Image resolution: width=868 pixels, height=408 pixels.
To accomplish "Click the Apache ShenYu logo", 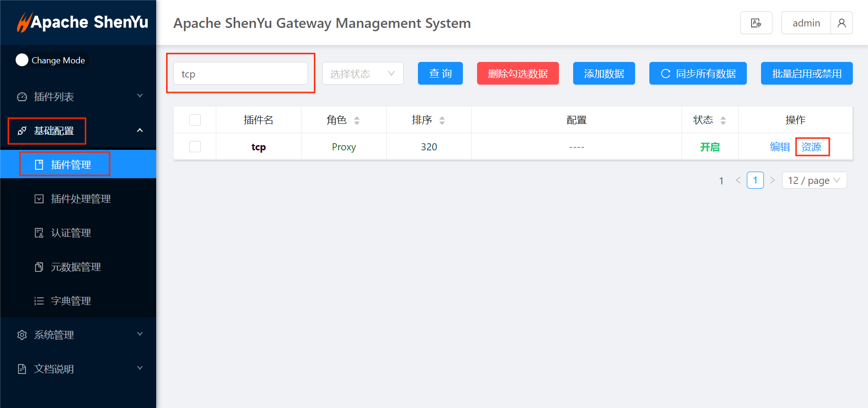I will coord(82,22).
